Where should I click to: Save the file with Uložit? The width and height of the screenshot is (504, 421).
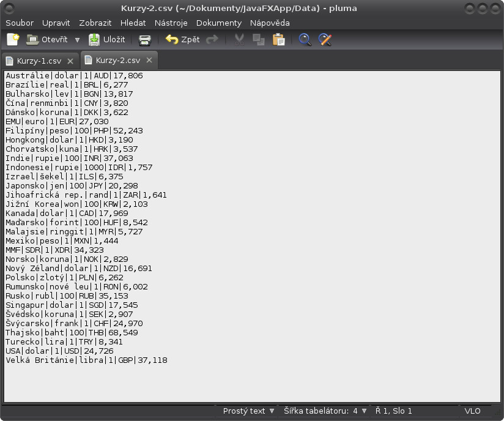tap(106, 40)
